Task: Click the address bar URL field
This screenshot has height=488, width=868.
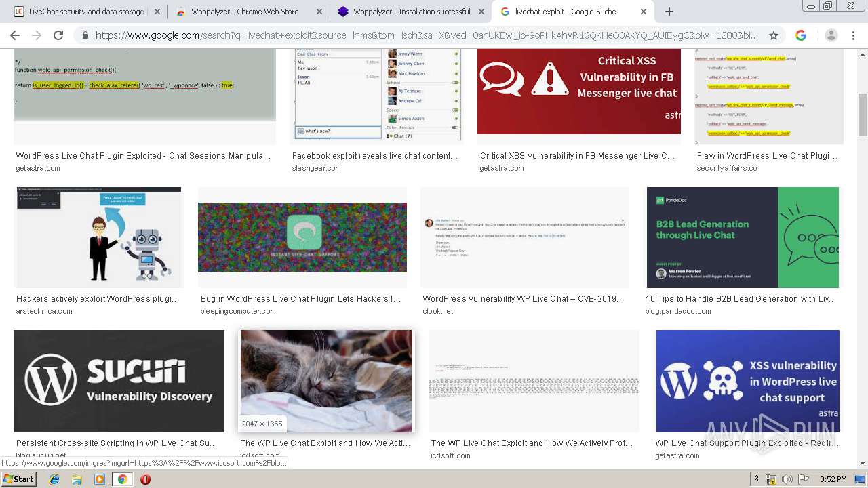Action: (x=427, y=35)
